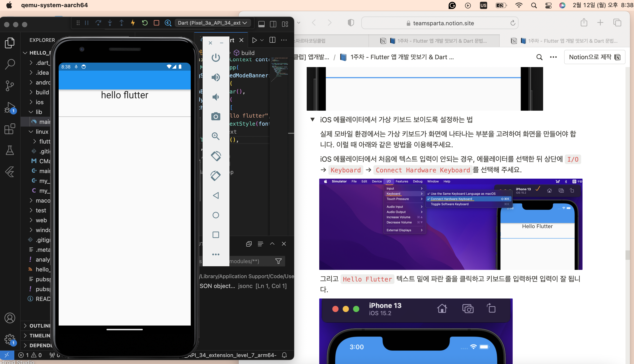Split the editor right
This screenshot has width=634, height=364.
tap(272, 40)
